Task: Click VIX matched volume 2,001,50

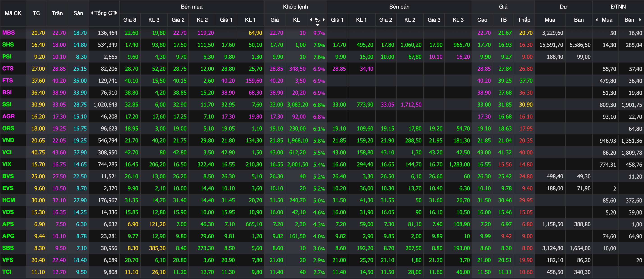Action: 297,165
